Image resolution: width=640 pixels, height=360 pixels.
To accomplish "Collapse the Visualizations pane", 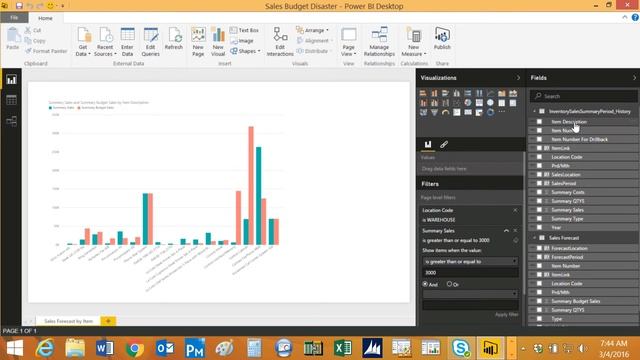I will pyautogui.click(x=518, y=78).
